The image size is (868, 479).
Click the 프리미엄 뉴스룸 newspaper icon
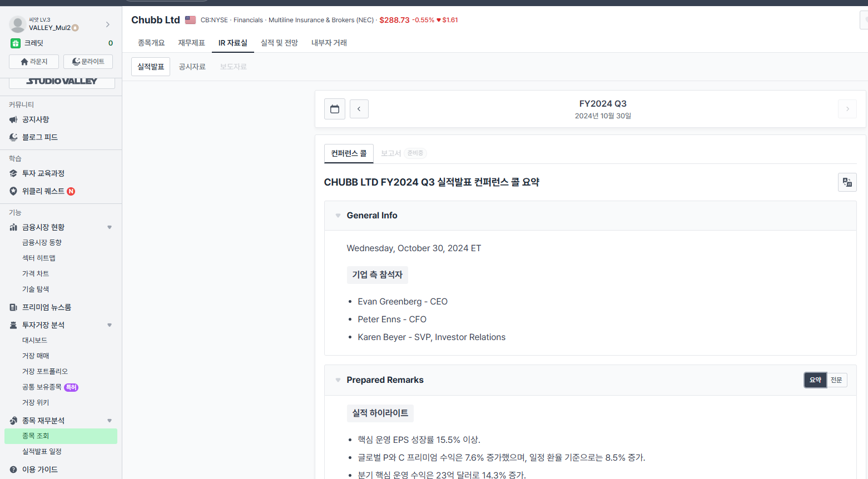[13, 307]
